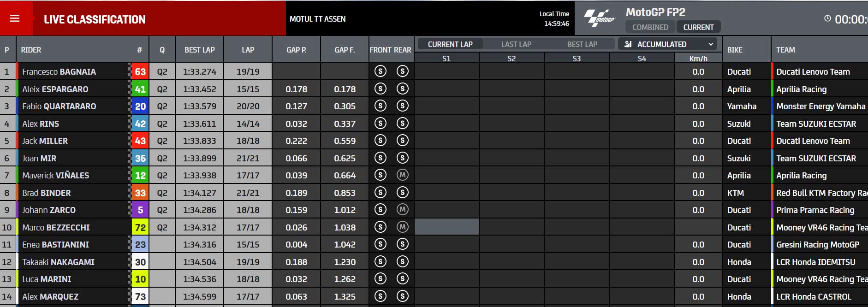This screenshot has width=868, height=307.
Task: Select rider Luca MARINI
Action: click(47, 279)
